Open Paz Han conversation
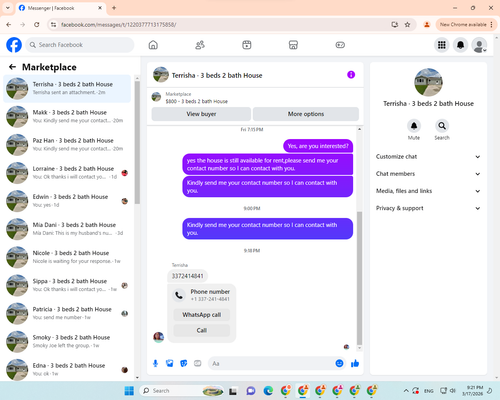 tap(67, 145)
